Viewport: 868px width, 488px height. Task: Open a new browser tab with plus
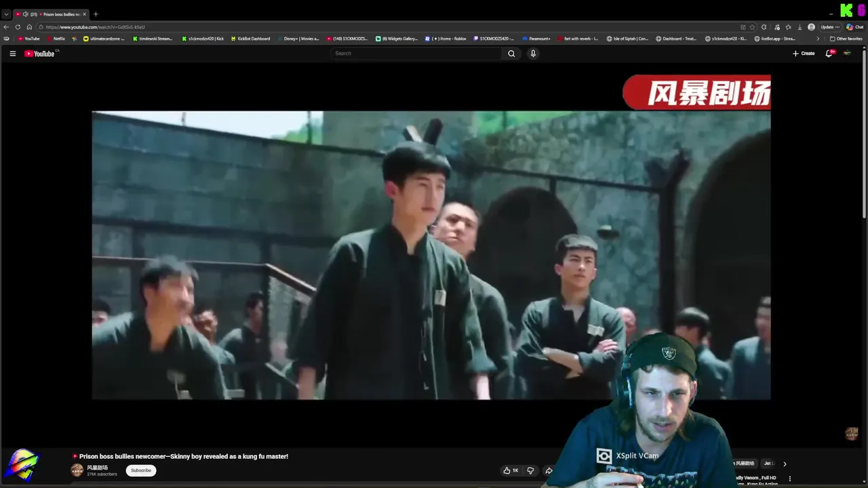click(x=96, y=14)
